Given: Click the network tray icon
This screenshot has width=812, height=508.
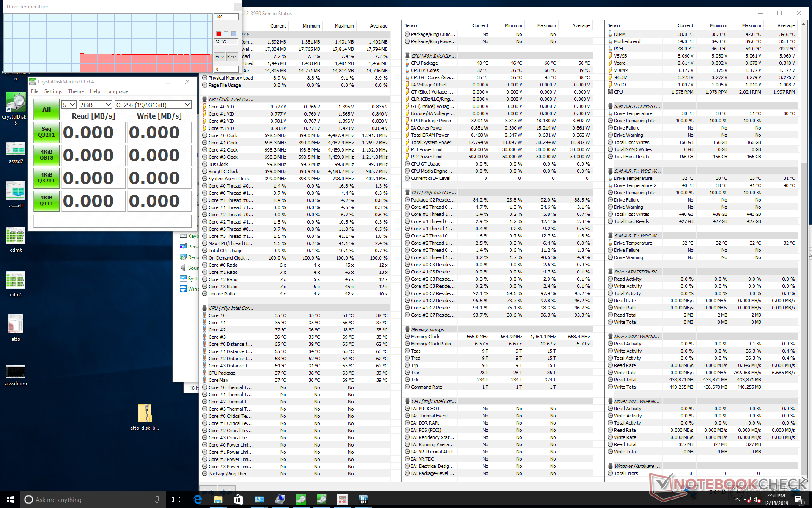Looking at the screenshot, I should coord(747,500).
